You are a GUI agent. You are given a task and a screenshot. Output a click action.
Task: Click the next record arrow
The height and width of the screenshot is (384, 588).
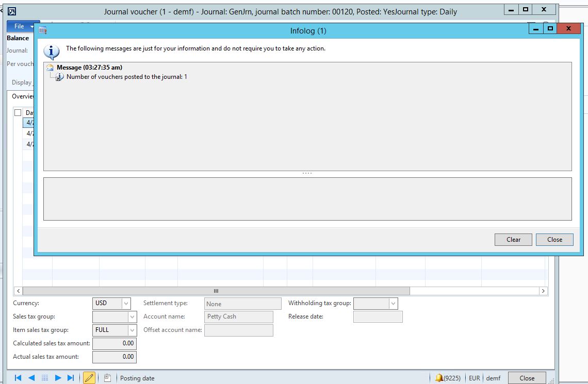coord(58,378)
